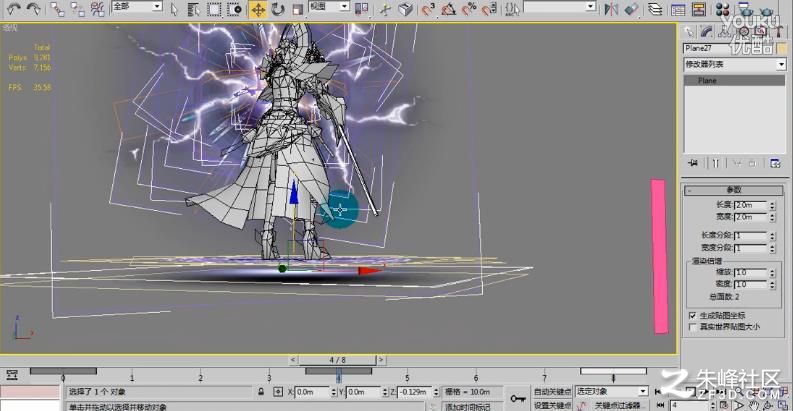
Task: Enable 真实世界贴图大小 checkbox
Action: coord(693,327)
